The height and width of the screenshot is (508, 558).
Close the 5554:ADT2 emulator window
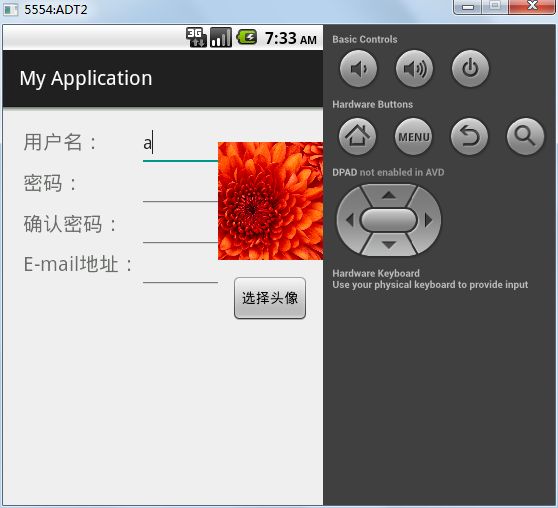532,6
